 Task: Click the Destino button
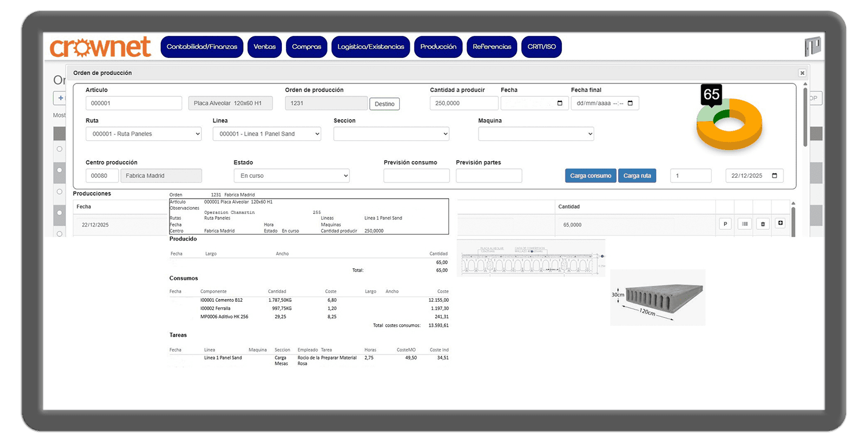(x=384, y=104)
